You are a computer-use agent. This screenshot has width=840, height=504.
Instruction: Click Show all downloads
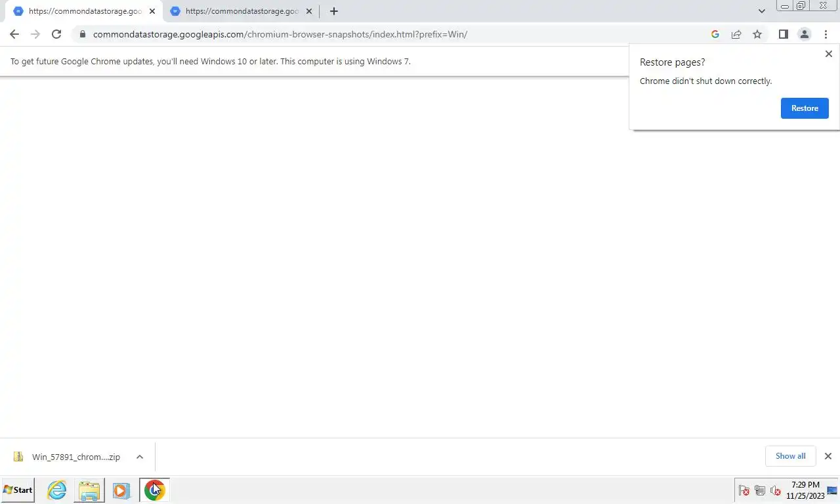[x=790, y=456]
